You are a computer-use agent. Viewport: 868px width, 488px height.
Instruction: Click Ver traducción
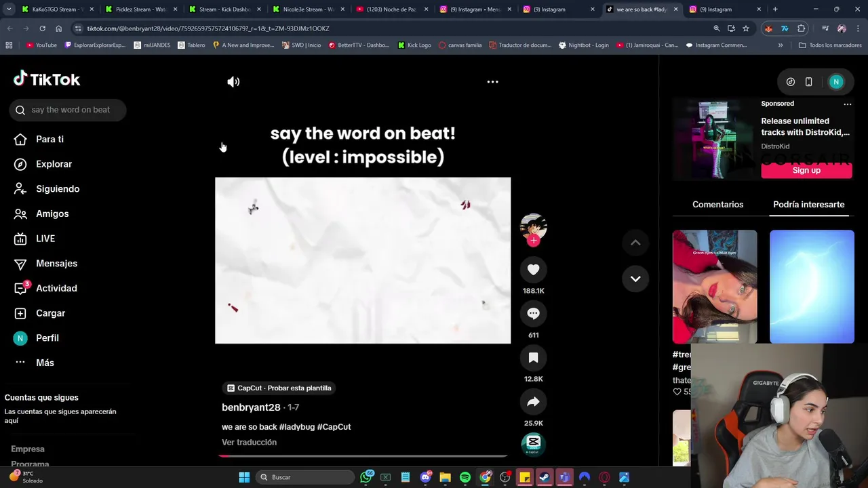tap(249, 443)
